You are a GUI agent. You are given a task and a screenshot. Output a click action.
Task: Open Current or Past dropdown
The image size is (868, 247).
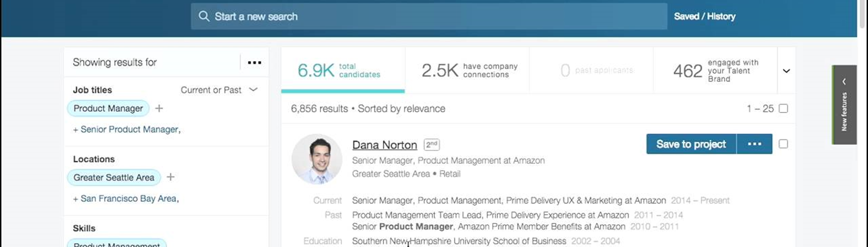pyautogui.click(x=219, y=90)
